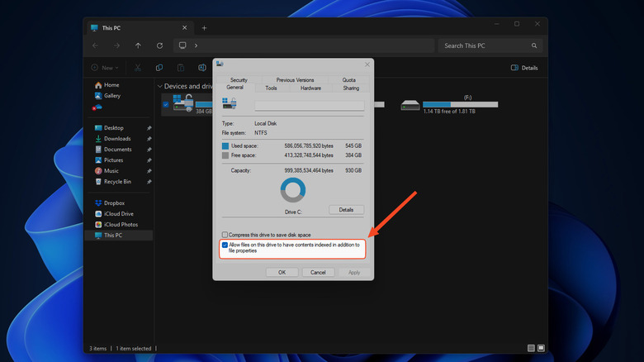Open the Hardware tab in properties
Screen dimensions: 644x362
tap(310, 88)
